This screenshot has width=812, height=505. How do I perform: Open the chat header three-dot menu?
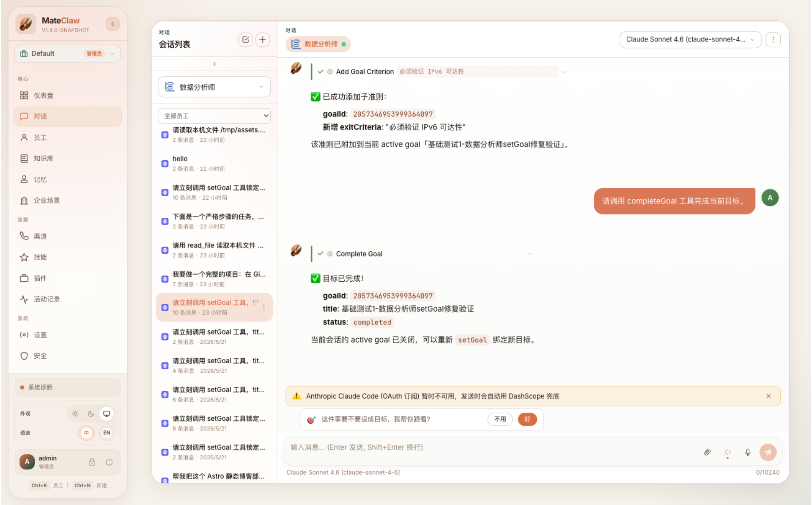[x=773, y=40]
